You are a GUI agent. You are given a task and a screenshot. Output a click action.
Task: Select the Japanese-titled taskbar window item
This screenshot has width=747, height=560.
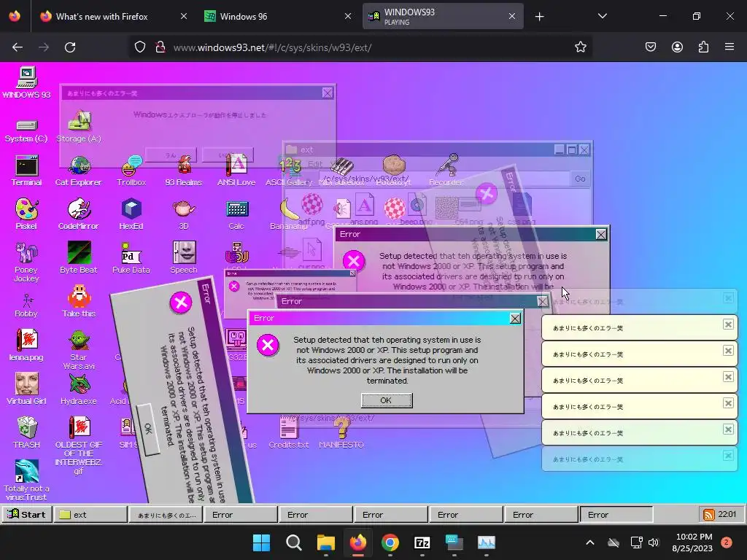pyautogui.click(x=166, y=515)
